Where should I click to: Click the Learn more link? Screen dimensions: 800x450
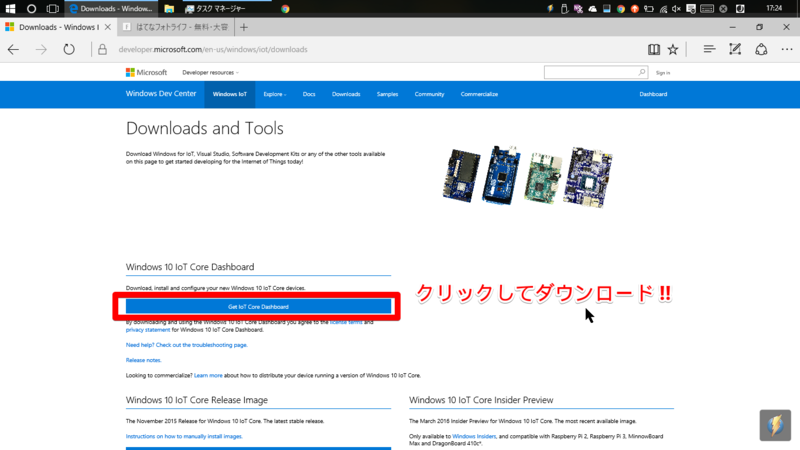[x=208, y=376]
